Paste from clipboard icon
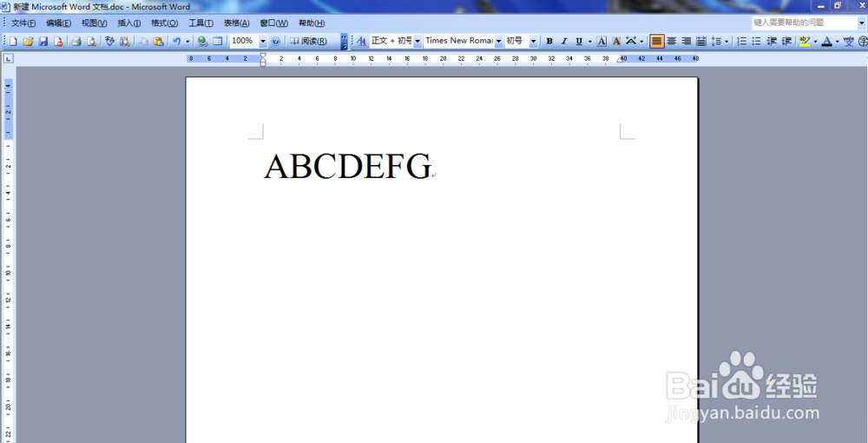The width and height of the screenshot is (868, 443). pos(158,41)
